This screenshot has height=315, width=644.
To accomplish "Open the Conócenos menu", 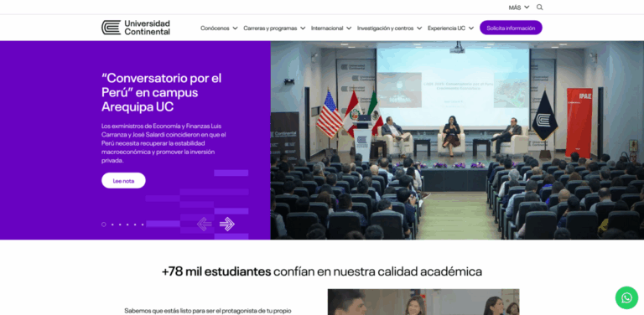I will click(x=219, y=28).
